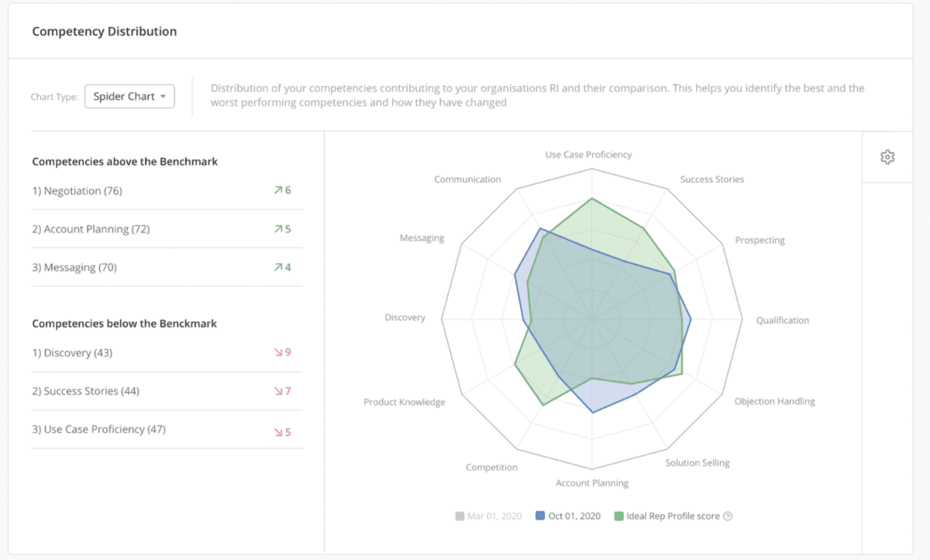Click the green up arrow next to Negotiation
This screenshot has height=560, width=930.
click(x=281, y=191)
